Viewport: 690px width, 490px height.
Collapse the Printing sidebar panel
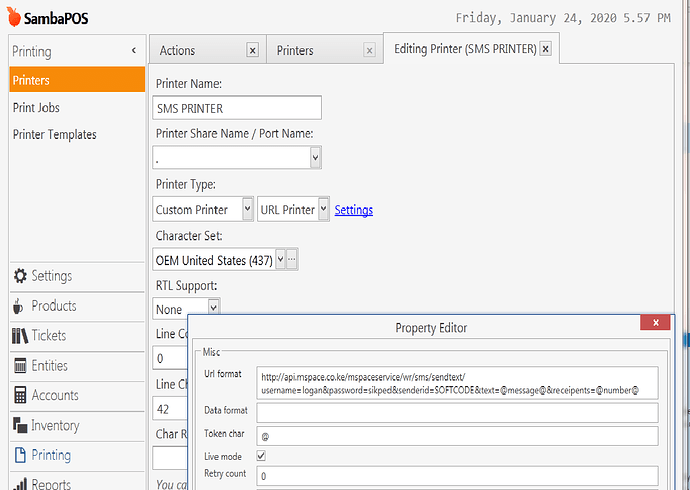pyautogui.click(x=134, y=50)
